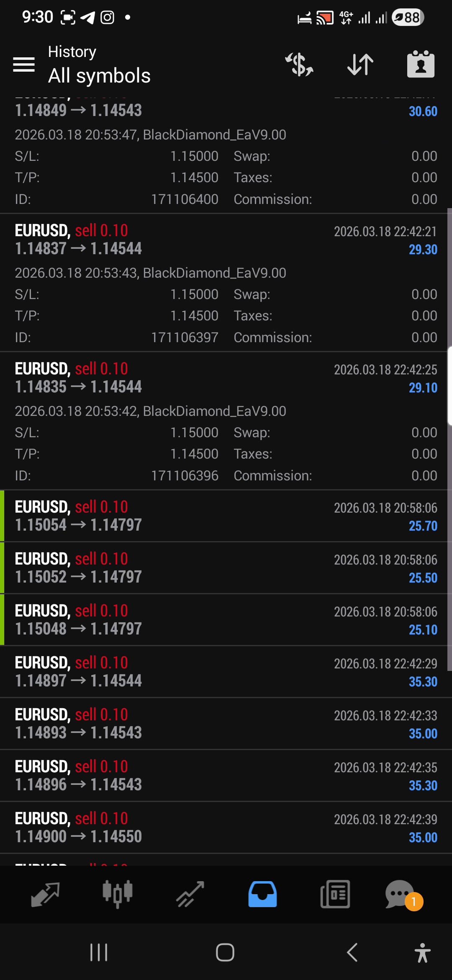This screenshot has height=980, width=452.
Task: Collapse the trade with ID 171106397
Action: [226, 240]
